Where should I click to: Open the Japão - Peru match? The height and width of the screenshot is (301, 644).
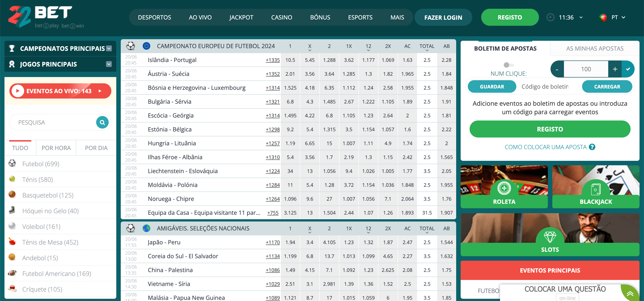[x=164, y=242]
